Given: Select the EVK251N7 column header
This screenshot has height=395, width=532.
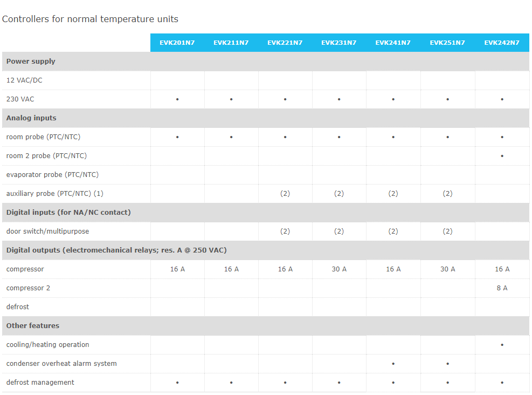Looking at the screenshot, I should [x=447, y=43].
